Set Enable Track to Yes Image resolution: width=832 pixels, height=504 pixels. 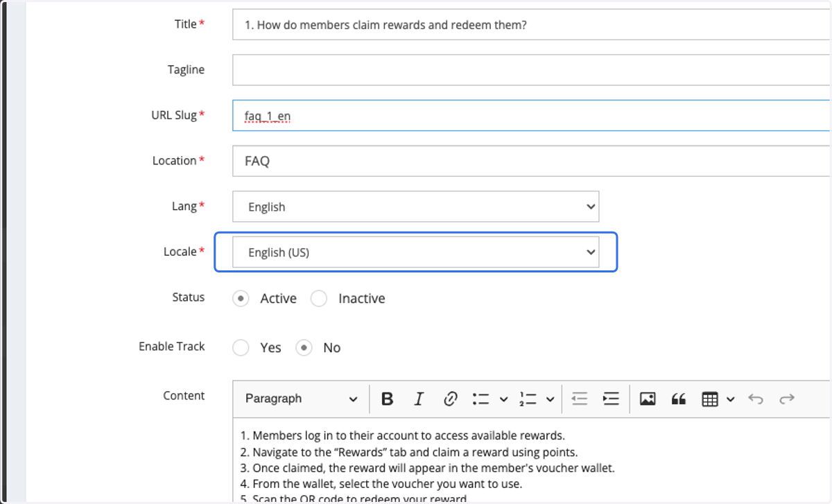point(241,348)
